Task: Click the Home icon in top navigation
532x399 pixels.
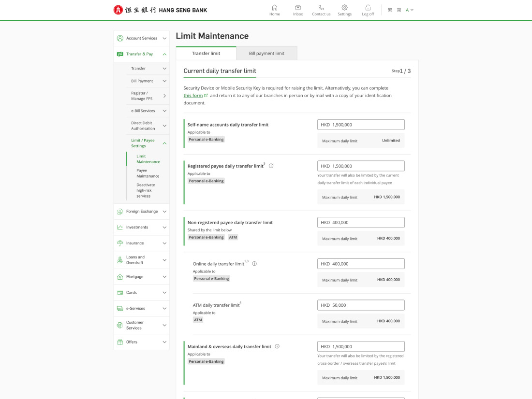Action: 275,8
